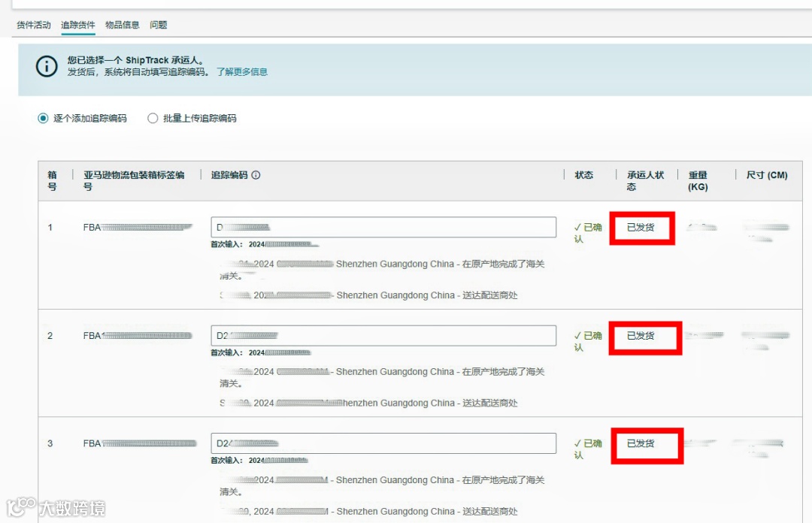Screen dimensions: 812x523
Task: Click the 亚马逊物流包装箱标签编号 column header
Action: point(134,180)
